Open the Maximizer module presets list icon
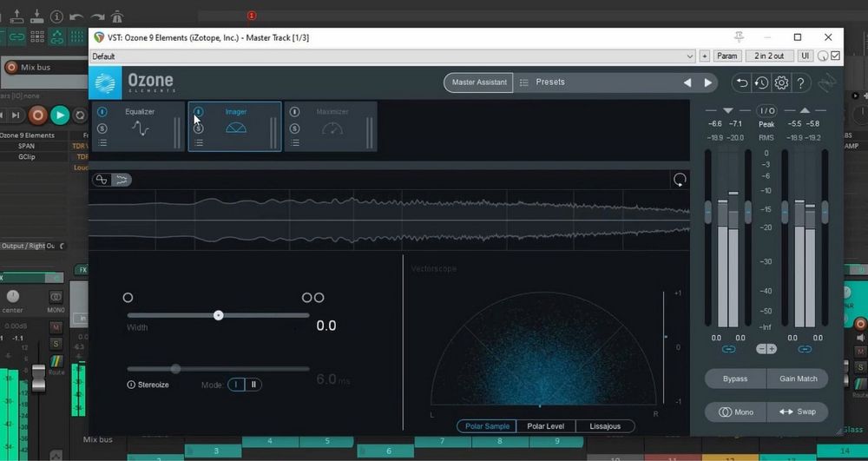 [294, 142]
